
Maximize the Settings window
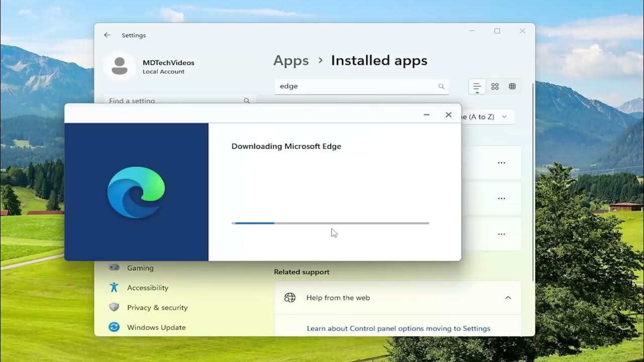(497, 31)
